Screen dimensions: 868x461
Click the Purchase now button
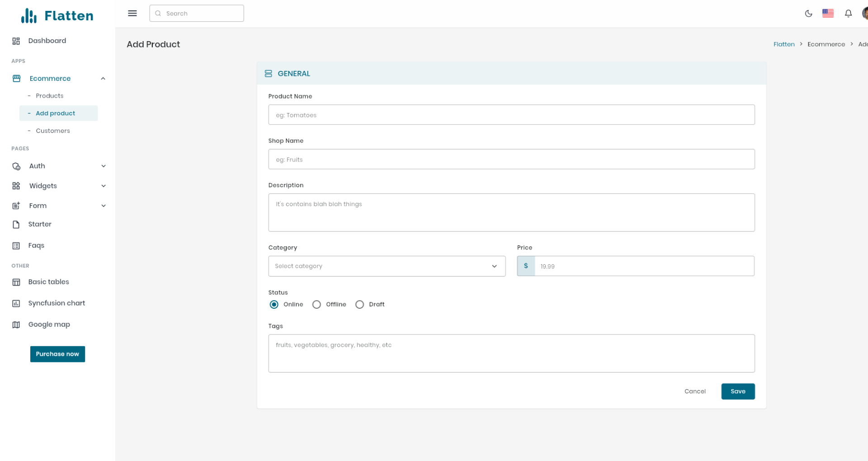57,354
